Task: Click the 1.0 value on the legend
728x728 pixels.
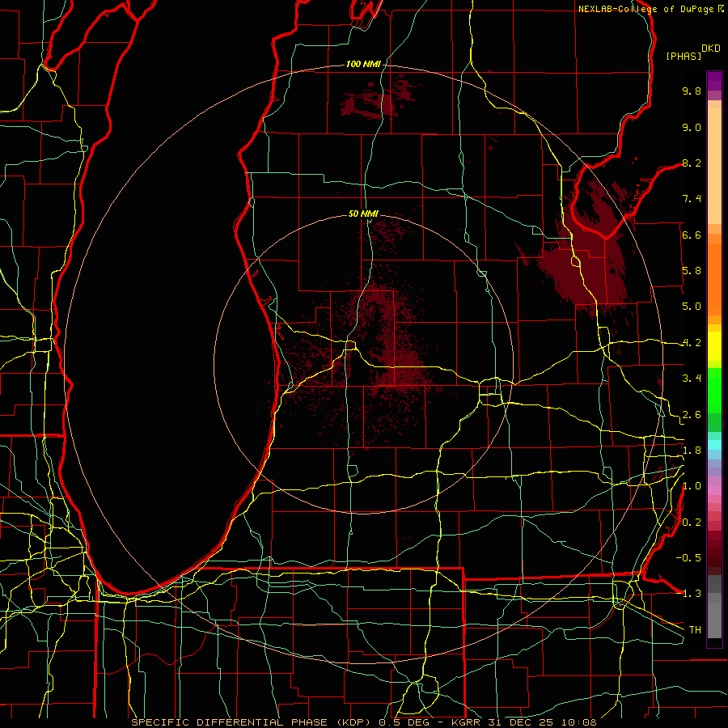Action: tap(692, 486)
